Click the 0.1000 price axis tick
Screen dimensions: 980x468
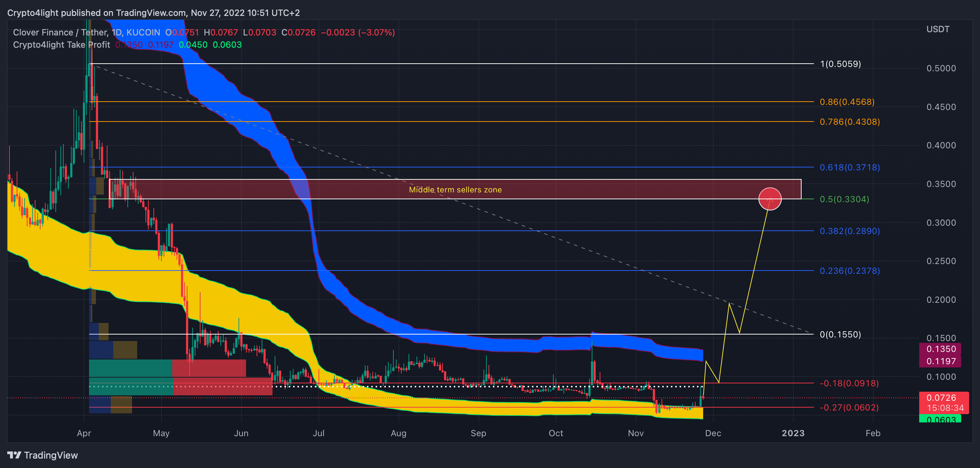(x=941, y=377)
